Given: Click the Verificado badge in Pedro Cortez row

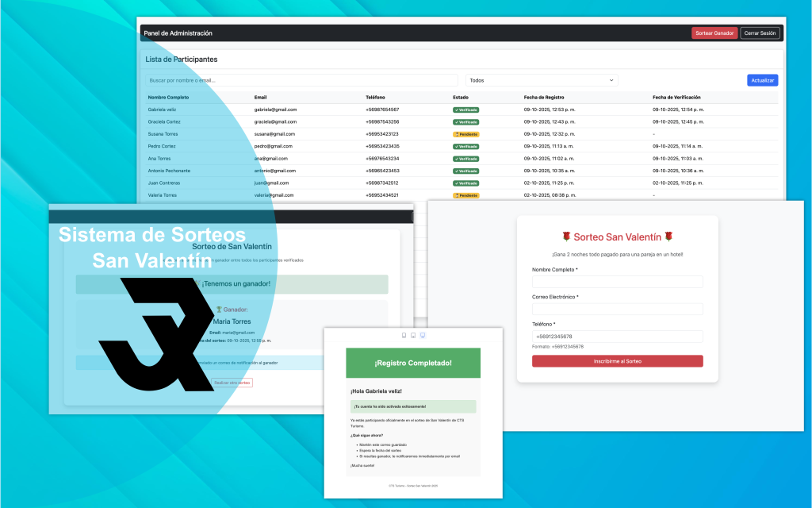Looking at the screenshot, I should (x=465, y=146).
